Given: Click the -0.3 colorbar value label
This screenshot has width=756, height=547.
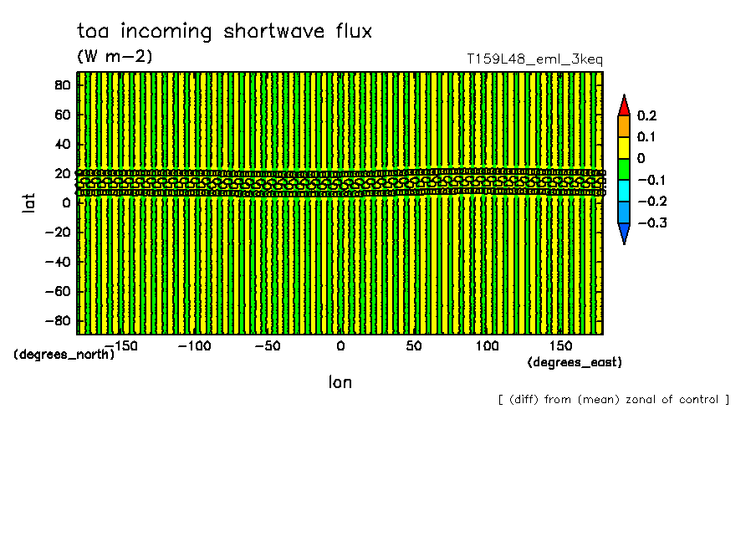Looking at the screenshot, I should click(x=650, y=223).
